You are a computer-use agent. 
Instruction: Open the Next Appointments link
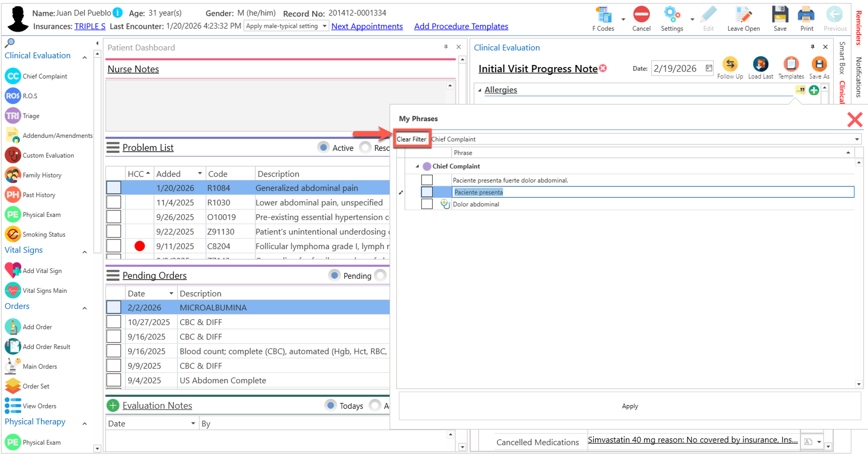pos(367,26)
